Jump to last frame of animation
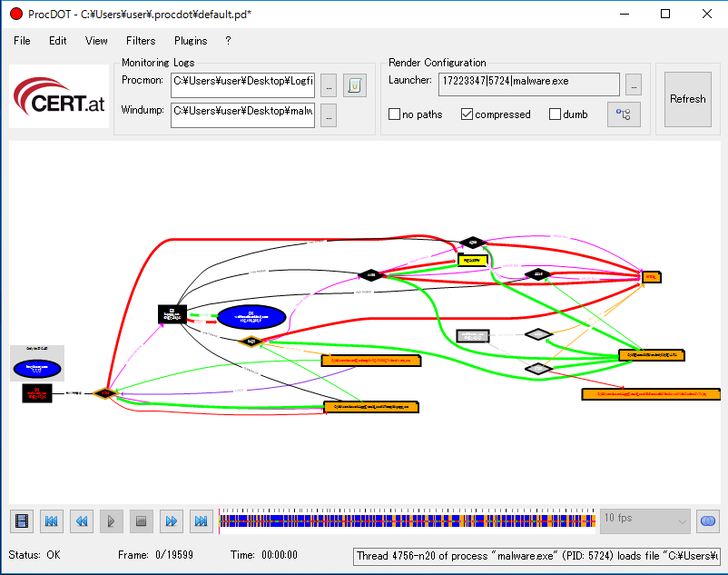This screenshot has height=575, width=728. (x=201, y=521)
